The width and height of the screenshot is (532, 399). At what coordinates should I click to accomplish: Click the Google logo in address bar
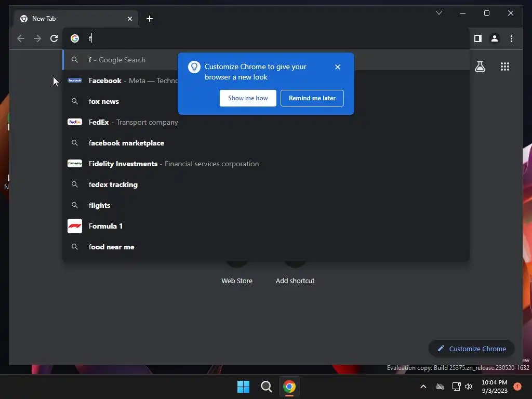[75, 38]
